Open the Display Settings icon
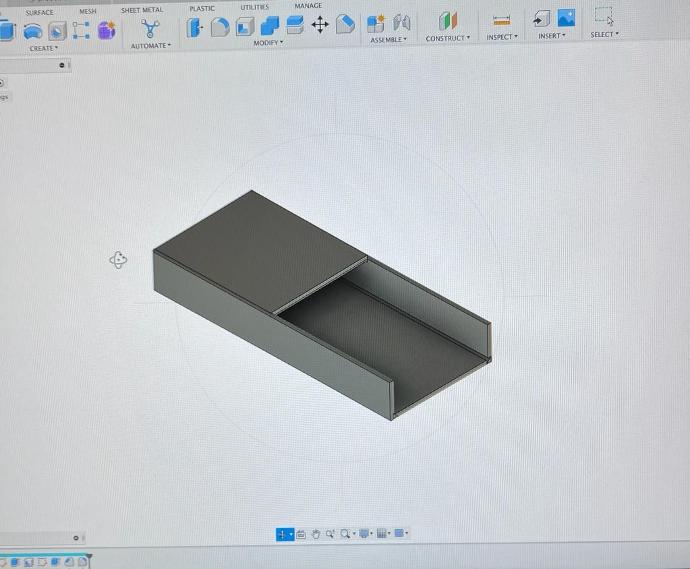 tap(363, 533)
